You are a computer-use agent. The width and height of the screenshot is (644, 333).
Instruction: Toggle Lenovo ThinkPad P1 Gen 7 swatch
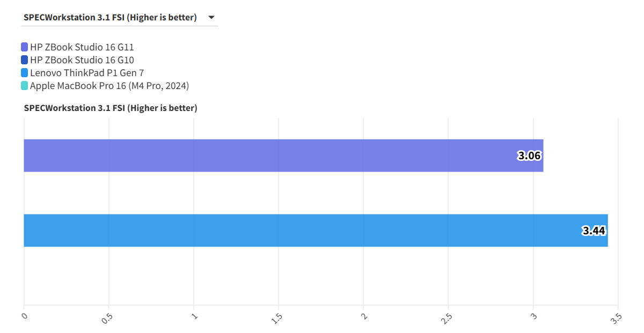pyautogui.click(x=25, y=73)
